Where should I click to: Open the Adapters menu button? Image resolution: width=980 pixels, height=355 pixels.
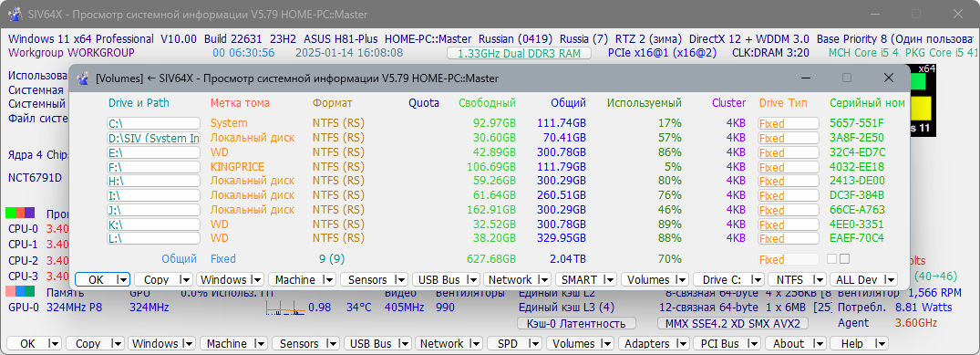(x=654, y=344)
